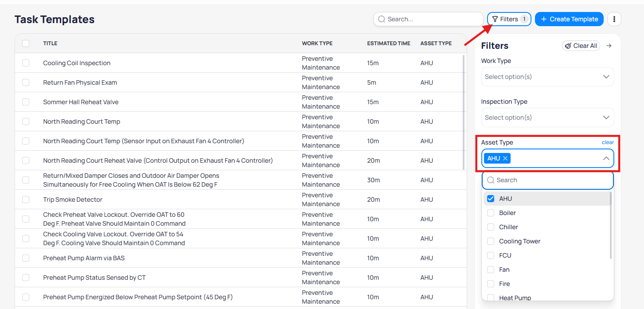Remove the AHU chip via its X icon
The image size is (644, 309).
pyautogui.click(x=505, y=158)
